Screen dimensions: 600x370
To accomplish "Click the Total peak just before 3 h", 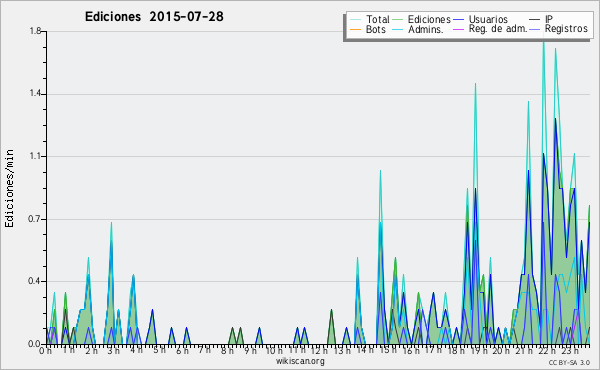I will coord(111,223).
